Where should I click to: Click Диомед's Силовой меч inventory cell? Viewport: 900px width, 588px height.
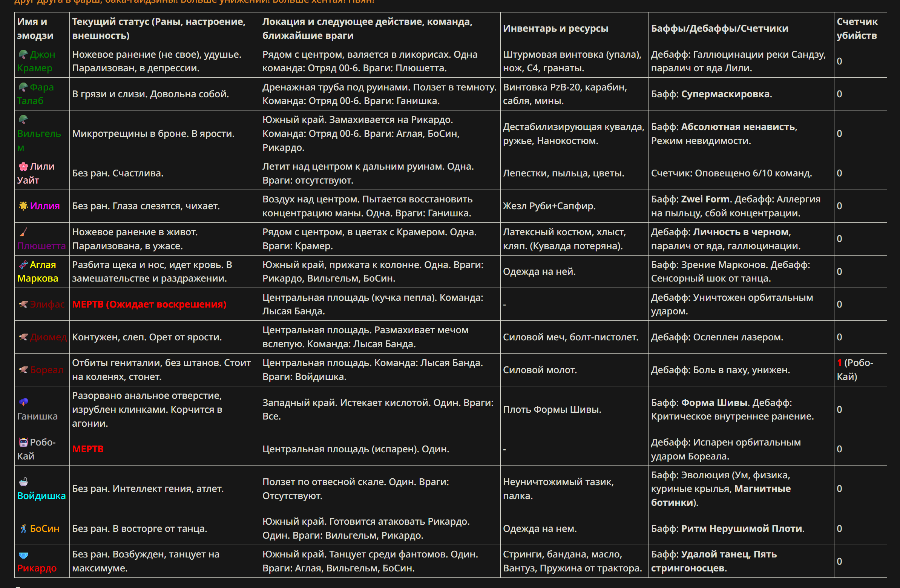point(574,337)
